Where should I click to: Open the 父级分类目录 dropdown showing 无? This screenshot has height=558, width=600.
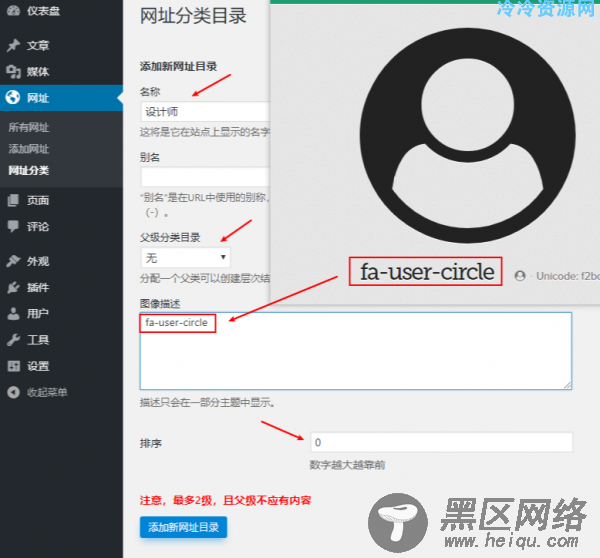[186, 258]
